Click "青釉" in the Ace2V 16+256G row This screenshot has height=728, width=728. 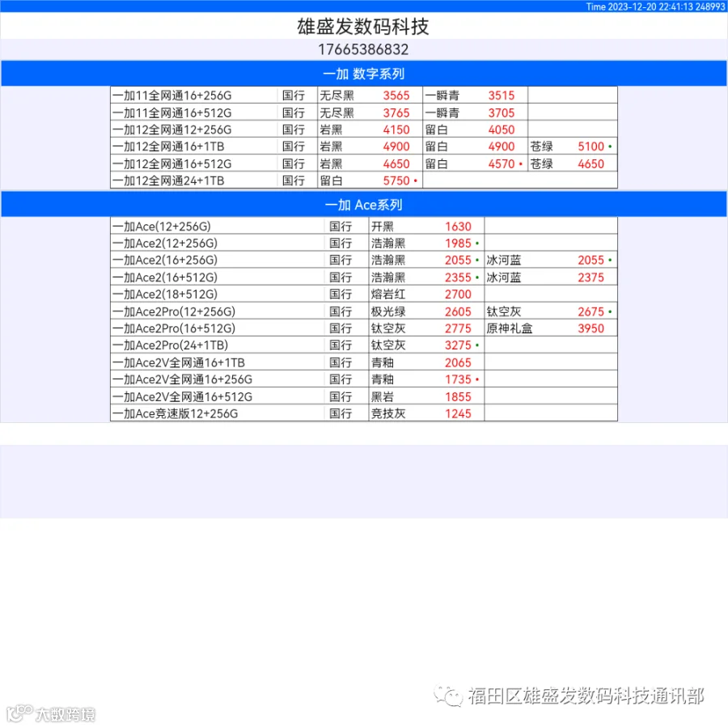click(x=382, y=379)
